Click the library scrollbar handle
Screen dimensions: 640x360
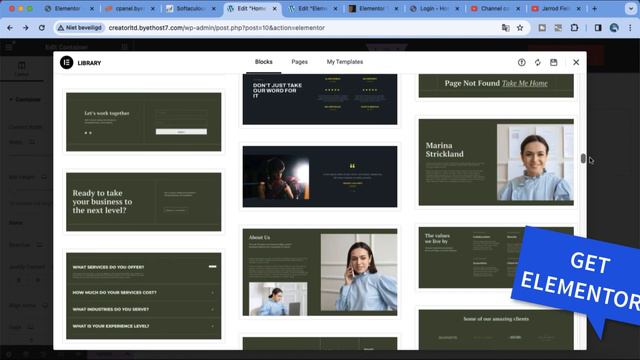point(583,158)
